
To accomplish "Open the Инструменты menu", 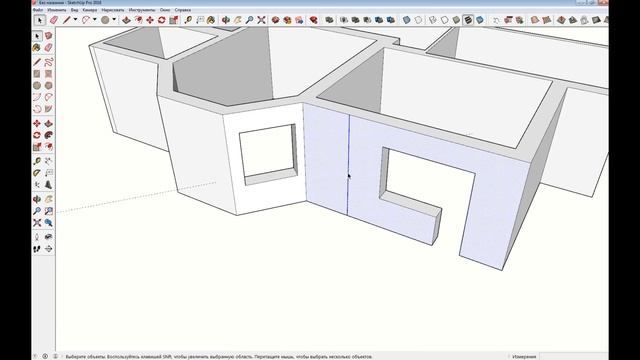I will click(x=142, y=10).
